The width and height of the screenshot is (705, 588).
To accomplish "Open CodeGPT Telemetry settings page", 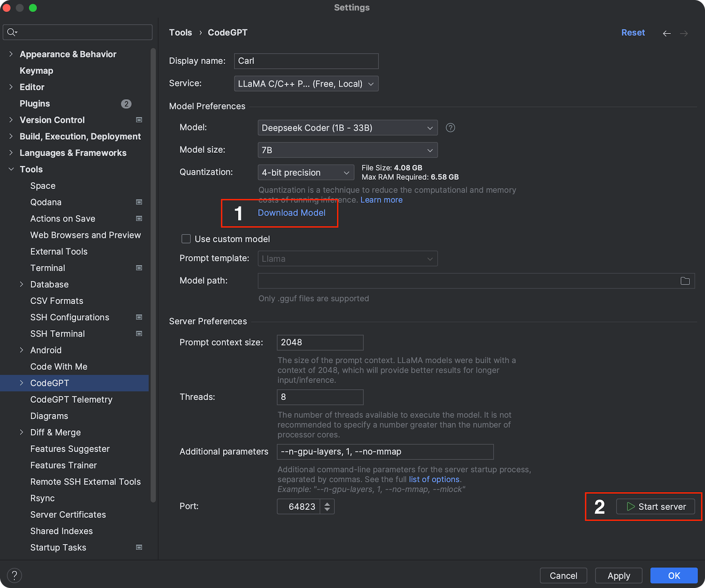I will click(x=71, y=399).
